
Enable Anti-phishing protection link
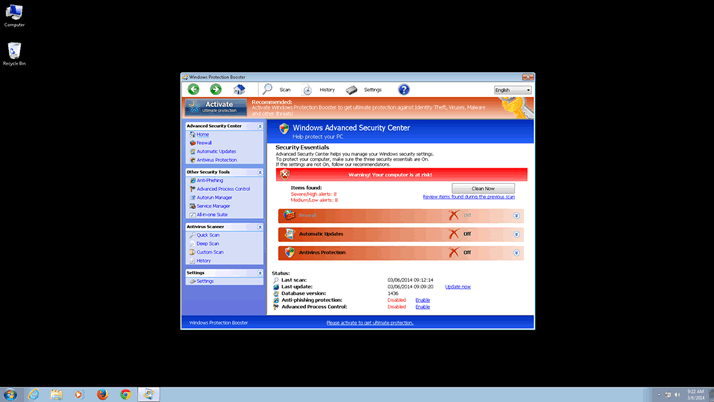423,300
